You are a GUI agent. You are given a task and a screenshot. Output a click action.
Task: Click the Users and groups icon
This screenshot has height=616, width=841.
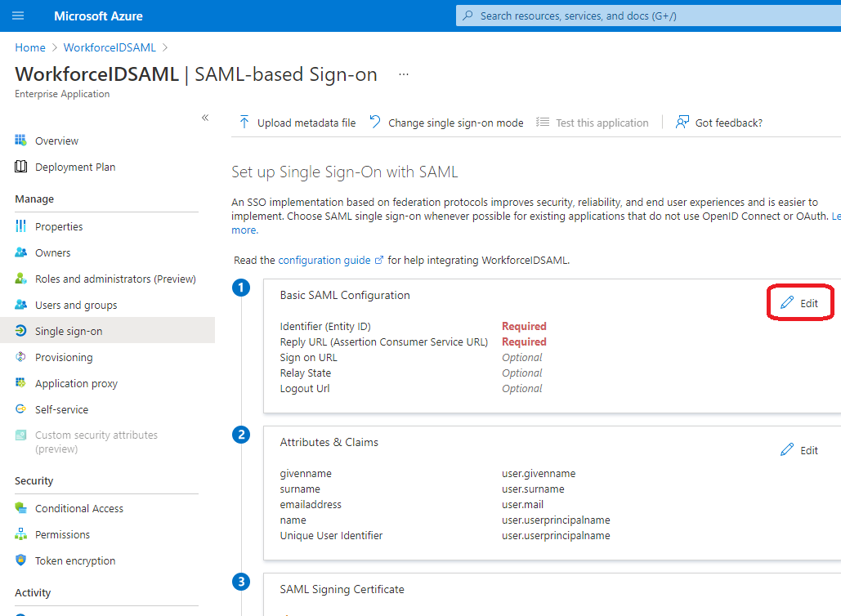tap(21, 305)
